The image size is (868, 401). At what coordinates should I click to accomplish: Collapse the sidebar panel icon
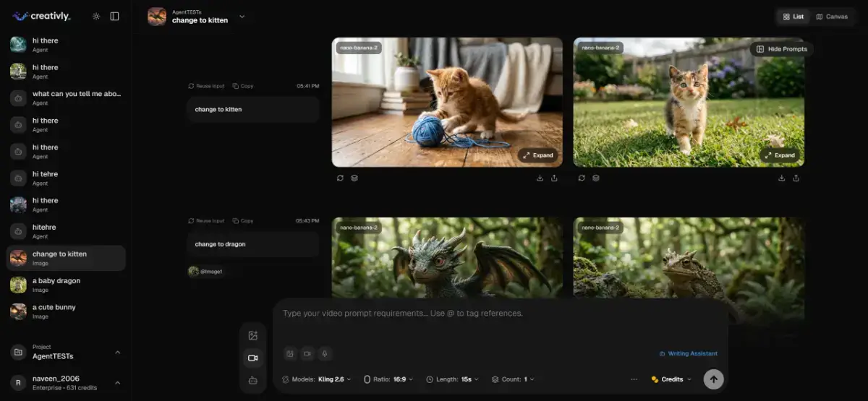114,16
